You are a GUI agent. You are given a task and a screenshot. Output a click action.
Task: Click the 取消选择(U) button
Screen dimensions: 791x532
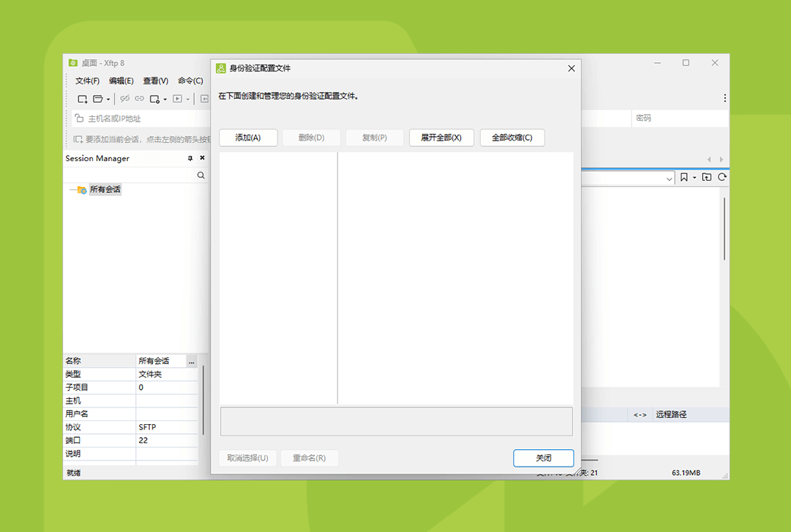coord(248,458)
